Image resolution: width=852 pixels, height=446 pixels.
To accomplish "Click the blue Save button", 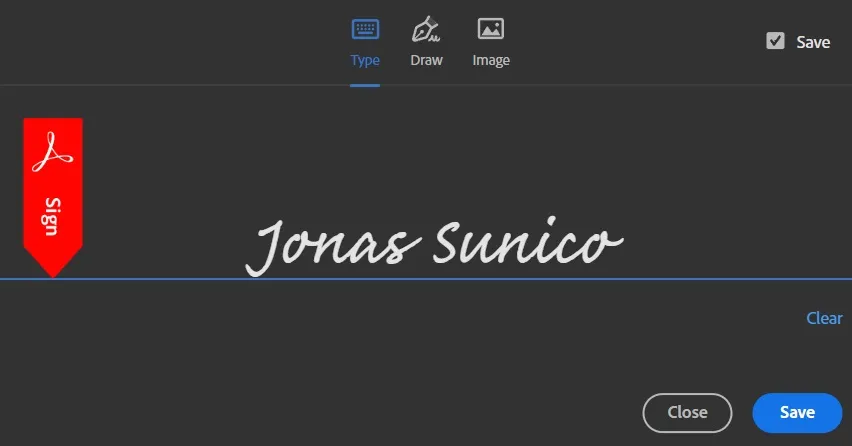I will [x=797, y=413].
